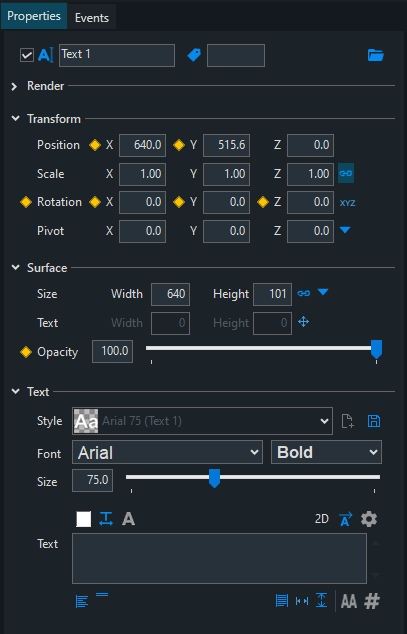Open the text settings gear icon
This screenshot has width=407, height=634.
click(x=369, y=519)
